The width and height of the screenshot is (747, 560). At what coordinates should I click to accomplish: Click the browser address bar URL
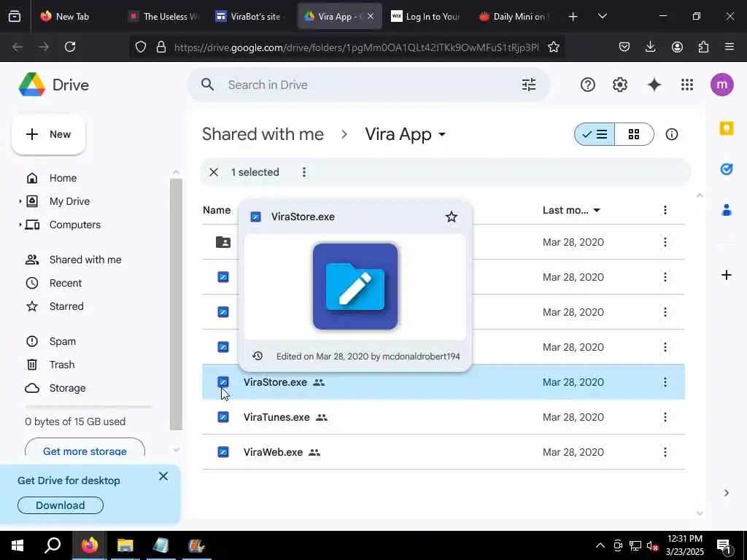[356, 47]
